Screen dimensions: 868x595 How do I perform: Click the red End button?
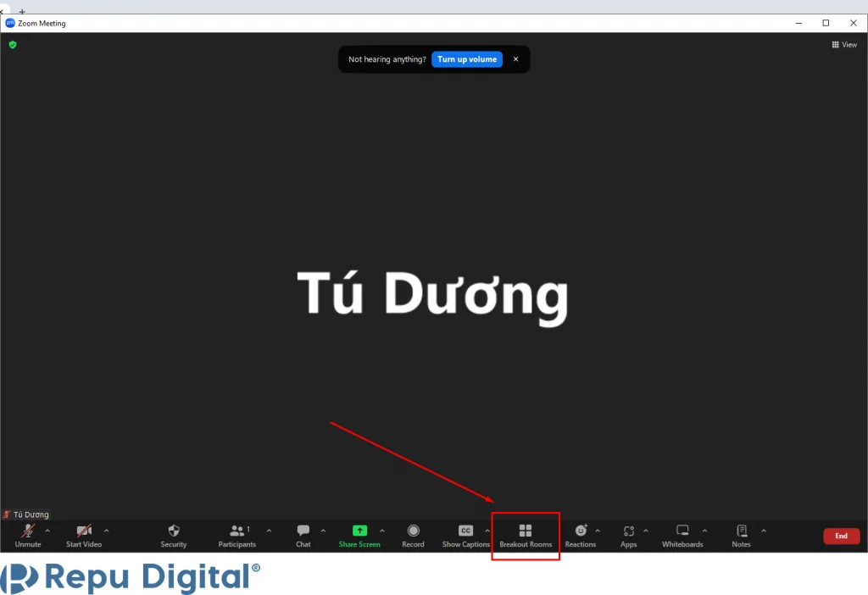[x=841, y=536]
